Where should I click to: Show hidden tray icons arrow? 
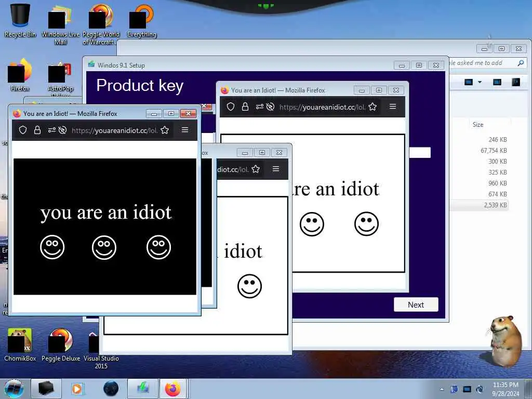(442, 390)
